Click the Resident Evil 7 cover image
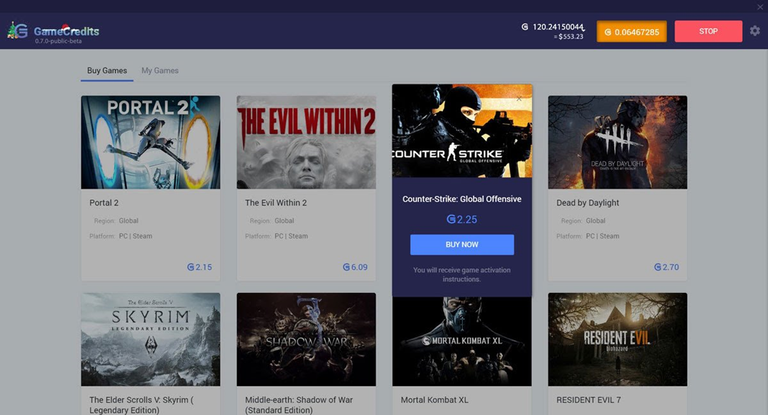Viewport: 768px width, 415px height. click(617, 338)
